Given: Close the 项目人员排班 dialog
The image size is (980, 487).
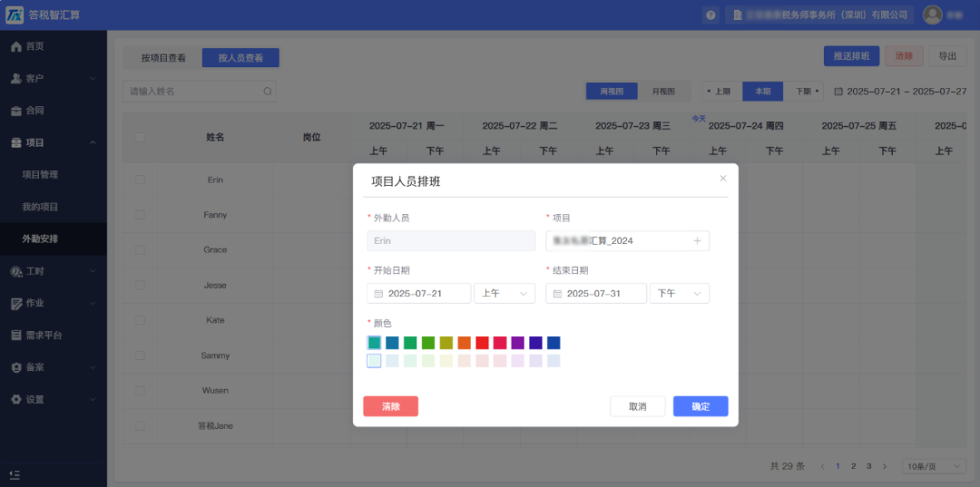Looking at the screenshot, I should tap(723, 179).
